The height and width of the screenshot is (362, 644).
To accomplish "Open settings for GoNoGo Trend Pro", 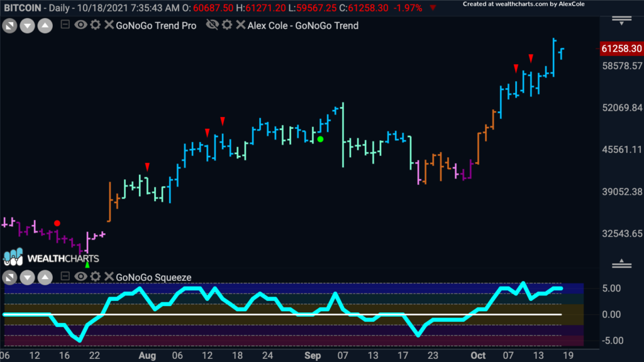I will point(96,25).
